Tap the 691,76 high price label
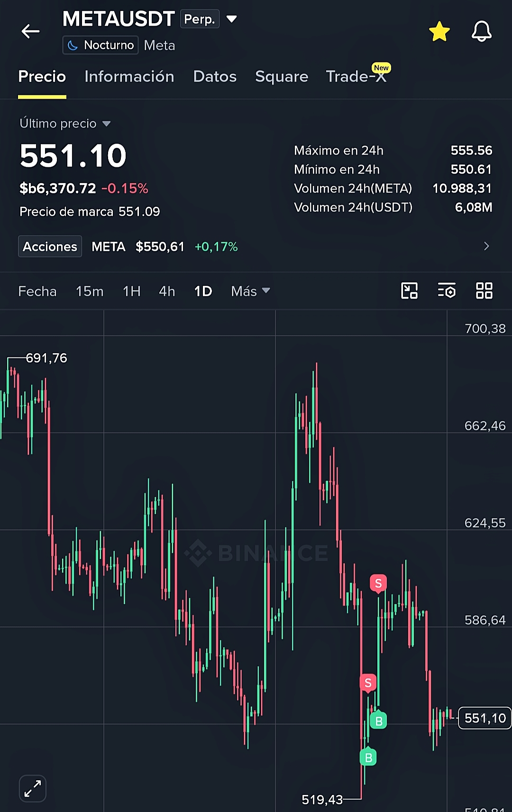Viewport: 512px width, 812px height. (x=46, y=358)
